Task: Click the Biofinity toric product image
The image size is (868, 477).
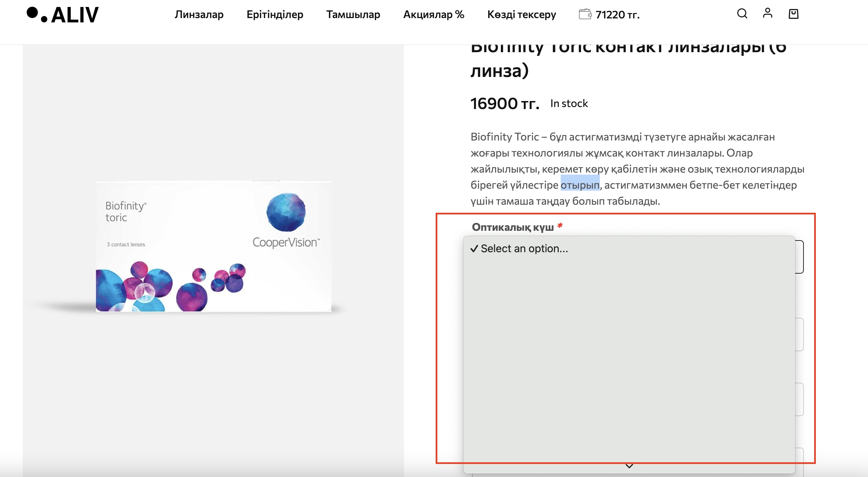Action: (x=213, y=246)
